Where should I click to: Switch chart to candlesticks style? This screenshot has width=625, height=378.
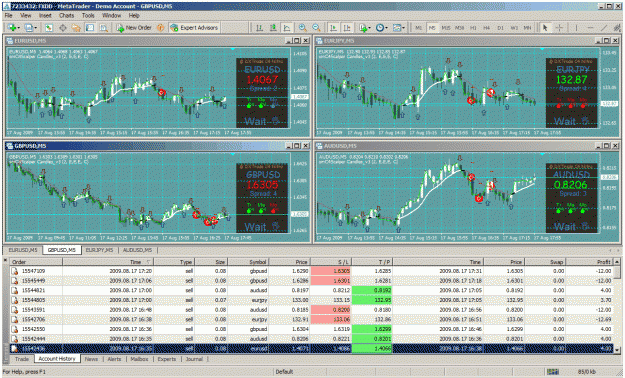coord(273,28)
